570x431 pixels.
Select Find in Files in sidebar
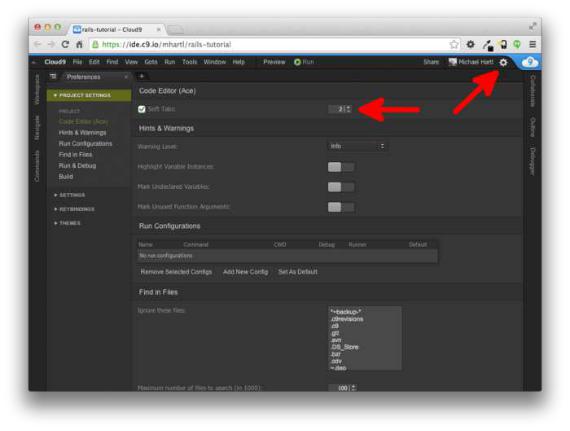pyautogui.click(x=75, y=154)
